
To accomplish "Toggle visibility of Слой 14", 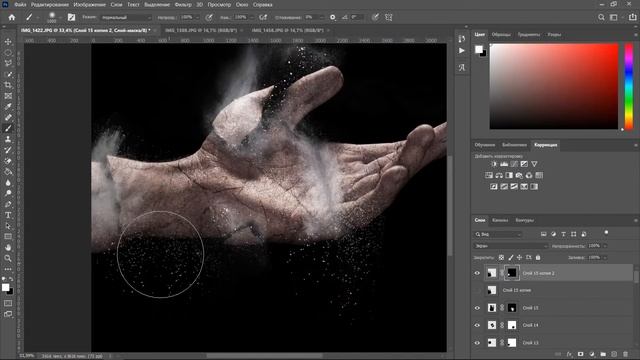I will click(477, 325).
